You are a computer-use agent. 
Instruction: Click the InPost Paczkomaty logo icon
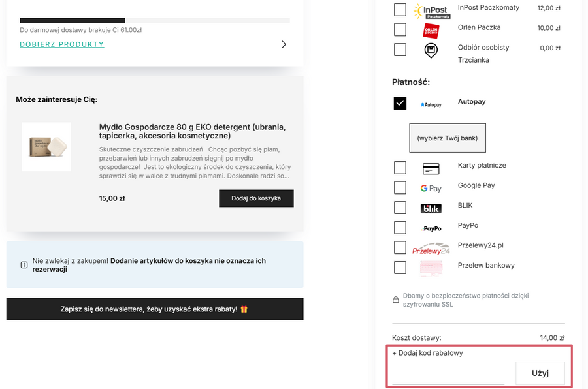[x=431, y=10]
